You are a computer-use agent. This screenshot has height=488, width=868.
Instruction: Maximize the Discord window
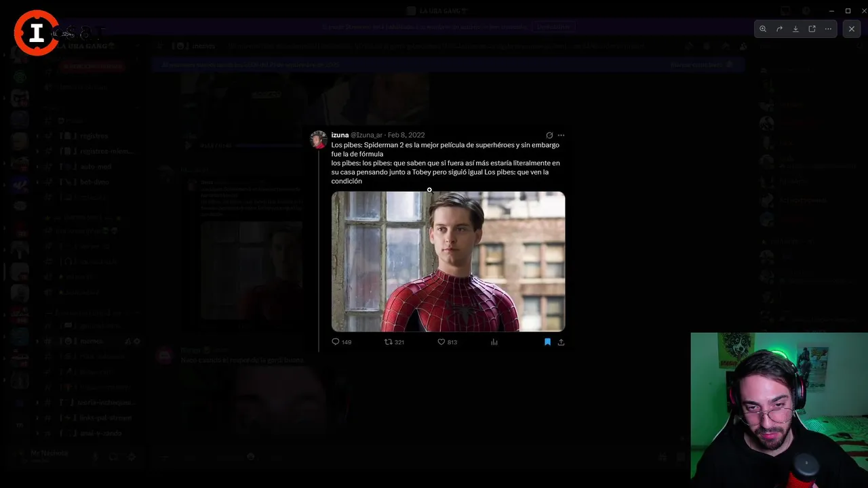click(x=848, y=11)
